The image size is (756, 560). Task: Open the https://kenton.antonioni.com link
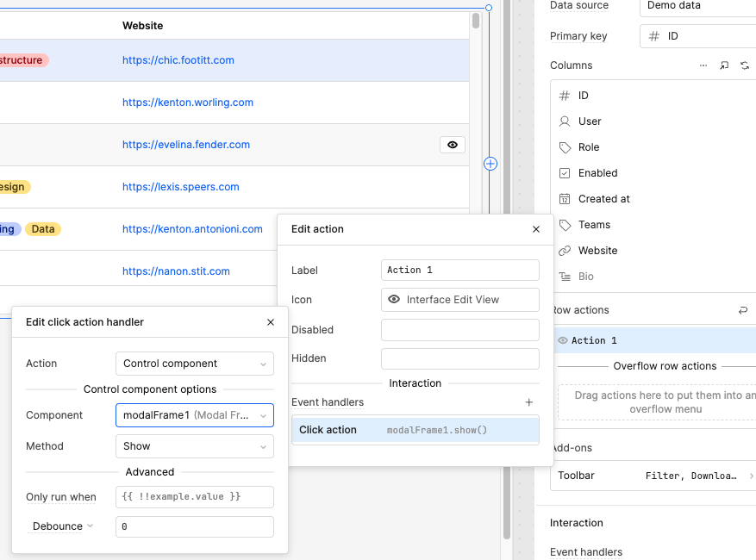point(192,229)
